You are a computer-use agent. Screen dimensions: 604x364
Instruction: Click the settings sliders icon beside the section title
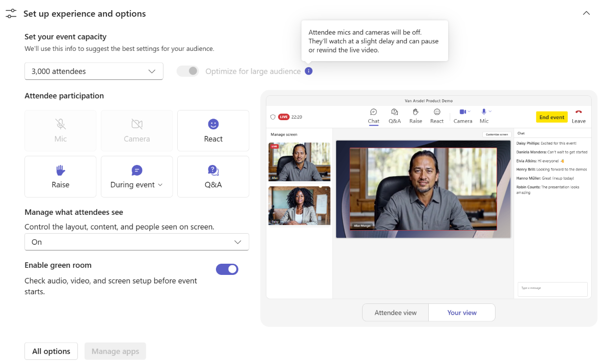11,13
